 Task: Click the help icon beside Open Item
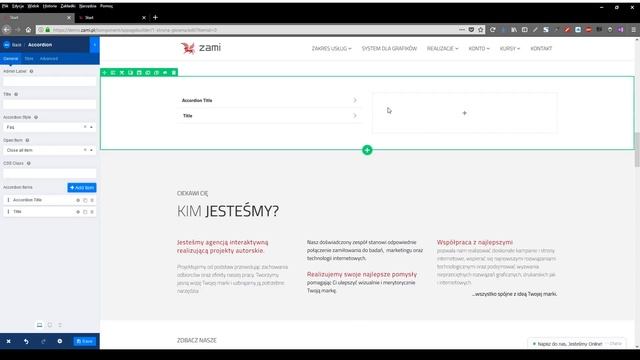tap(27, 140)
